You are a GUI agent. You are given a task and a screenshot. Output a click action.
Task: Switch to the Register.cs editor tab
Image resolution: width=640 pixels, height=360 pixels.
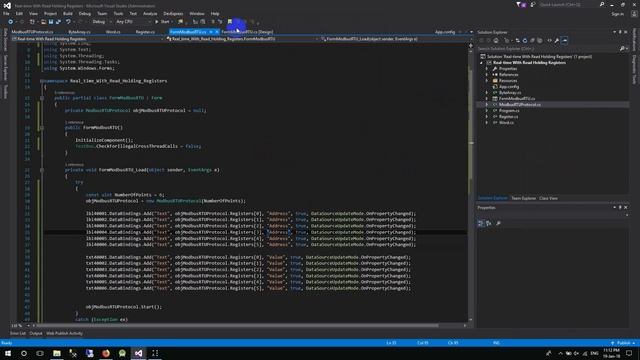[145, 32]
